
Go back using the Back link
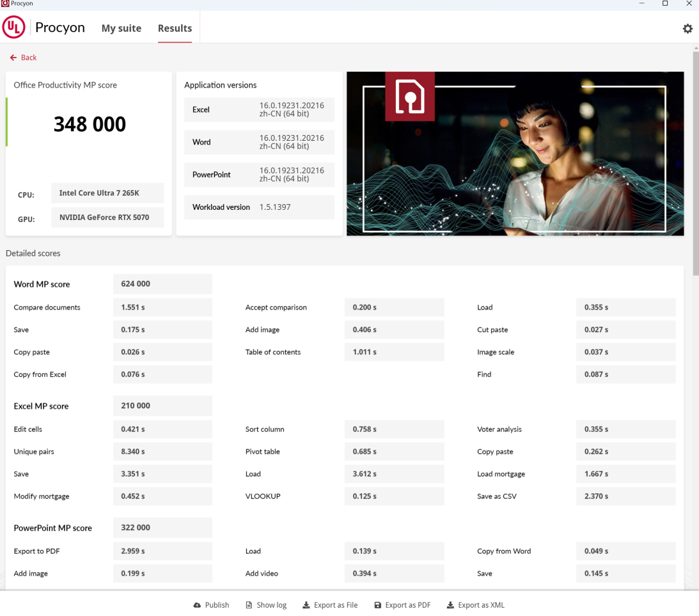(29, 58)
